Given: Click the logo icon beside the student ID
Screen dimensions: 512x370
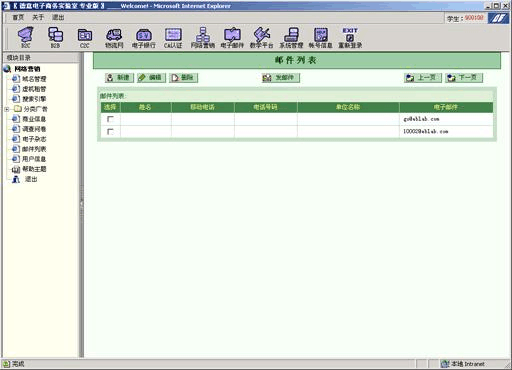Looking at the screenshot, I should click(x=498, y=18).
